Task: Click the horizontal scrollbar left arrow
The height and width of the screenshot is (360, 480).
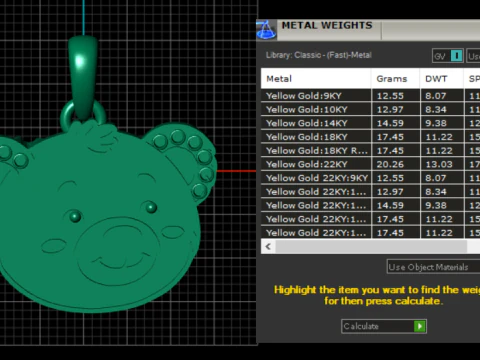Action: pos(268,247)
